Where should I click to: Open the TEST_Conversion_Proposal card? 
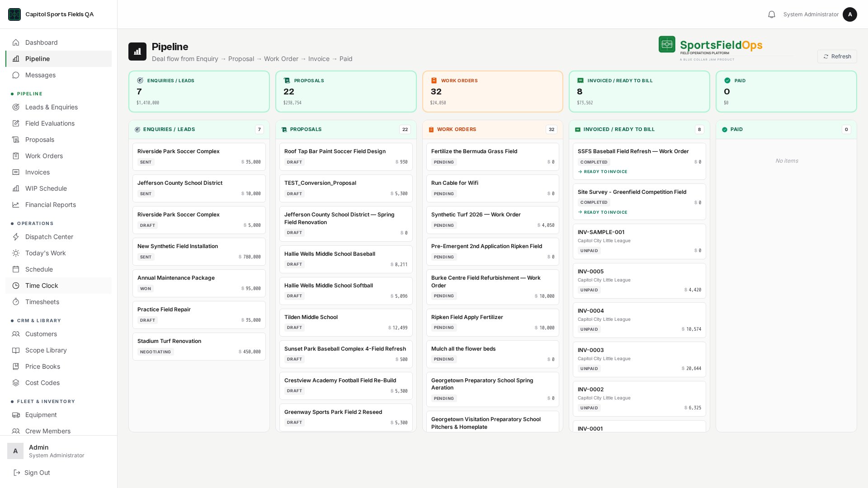click(346, 188)
